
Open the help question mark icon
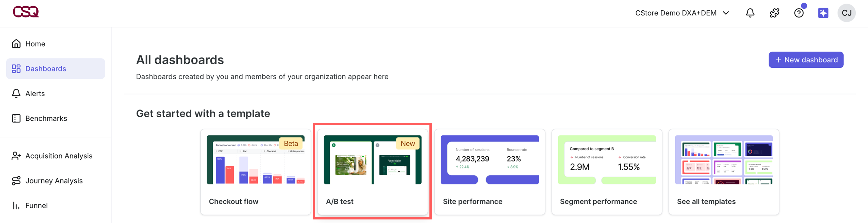click(x=799, y=13)
